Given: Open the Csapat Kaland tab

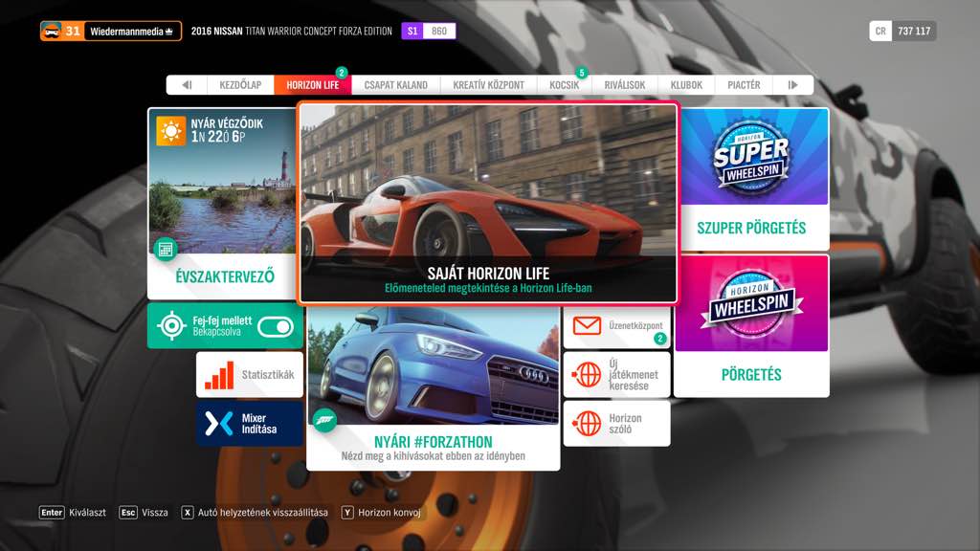Looking at the screenshot, I should click(395, 85).
